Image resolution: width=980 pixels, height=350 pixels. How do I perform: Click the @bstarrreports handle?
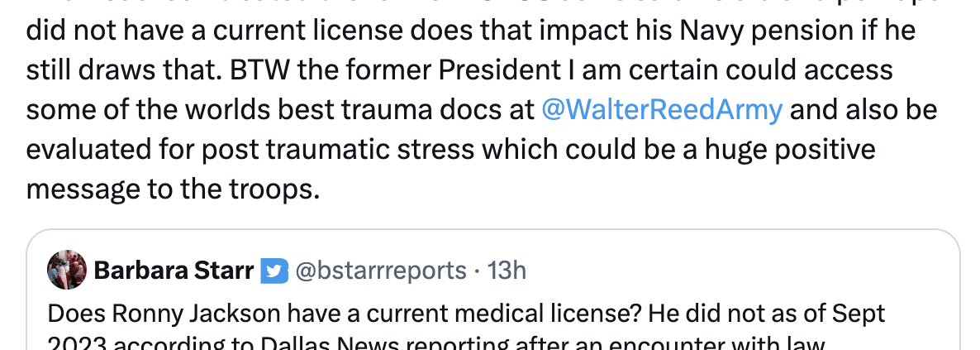381,270
